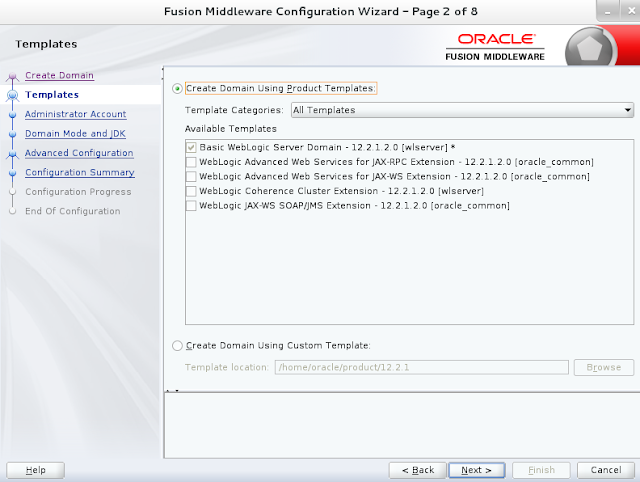
Task: Click the Templates step node icon
Action: click(13, 95)
